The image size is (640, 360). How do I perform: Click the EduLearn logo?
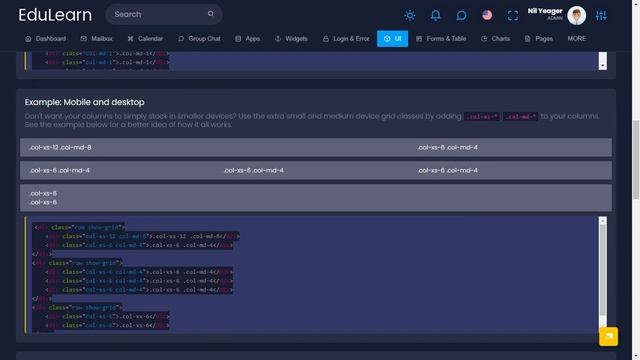[x=55, y=15]
